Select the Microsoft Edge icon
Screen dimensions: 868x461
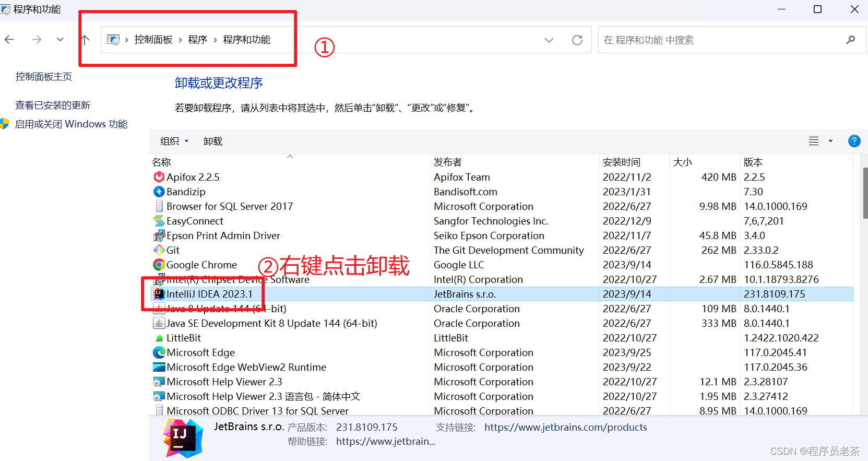pos(159,352)
